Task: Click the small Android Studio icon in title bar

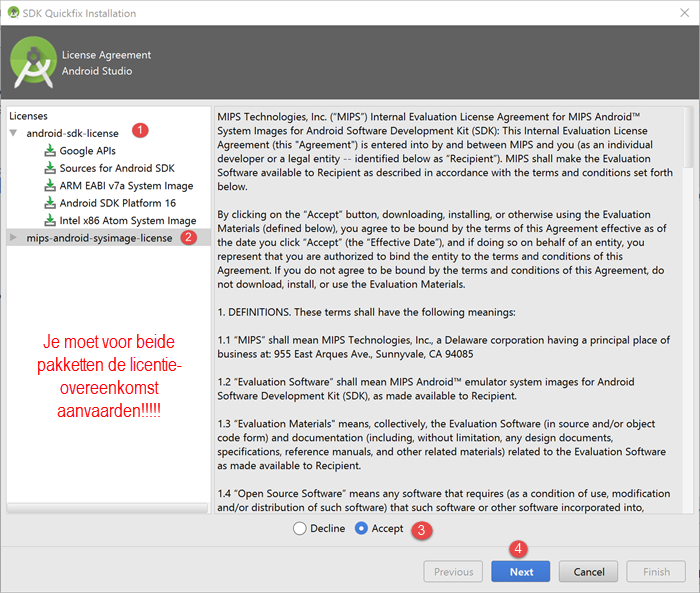Action: tap(14, 13)
